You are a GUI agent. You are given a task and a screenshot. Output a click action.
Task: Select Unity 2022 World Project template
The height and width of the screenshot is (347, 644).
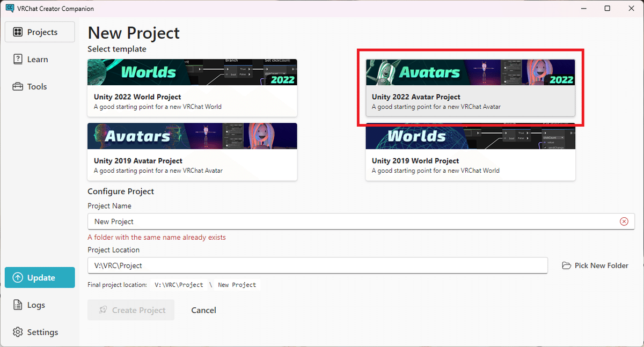click(192, 87)
